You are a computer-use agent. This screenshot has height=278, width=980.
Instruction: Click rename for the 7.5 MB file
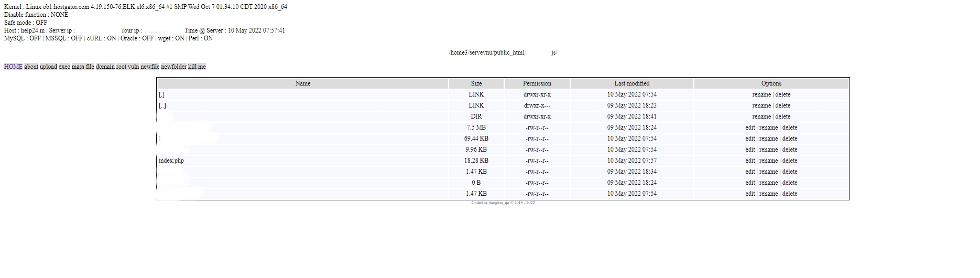point(768,127)
